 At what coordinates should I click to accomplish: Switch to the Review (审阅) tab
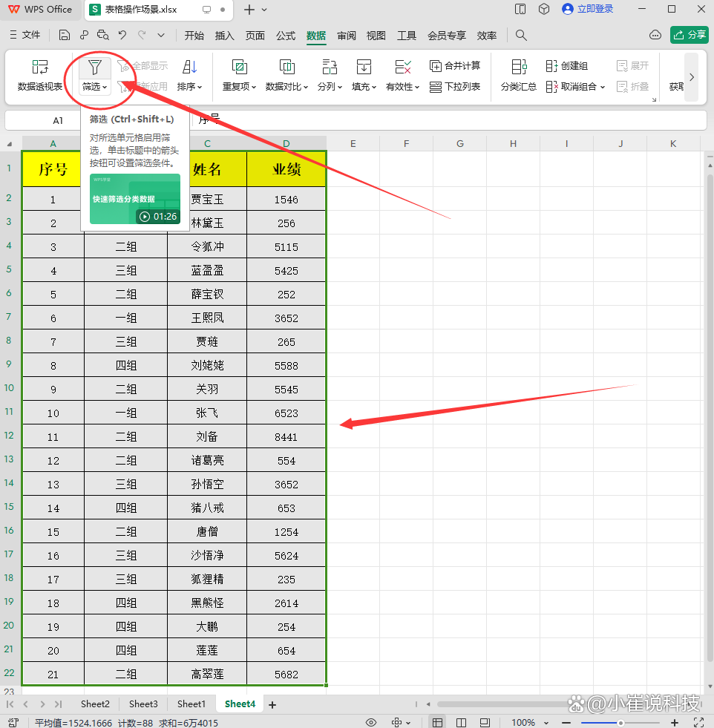347,36
